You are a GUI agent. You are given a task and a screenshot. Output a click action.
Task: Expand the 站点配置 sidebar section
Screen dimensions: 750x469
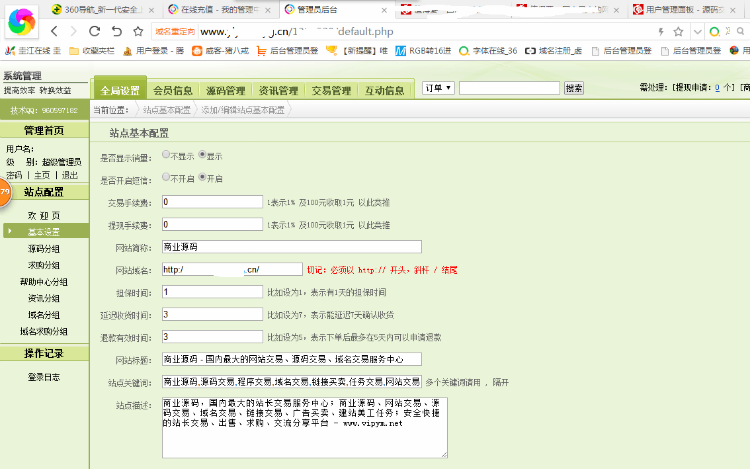[x=44, y=192]
